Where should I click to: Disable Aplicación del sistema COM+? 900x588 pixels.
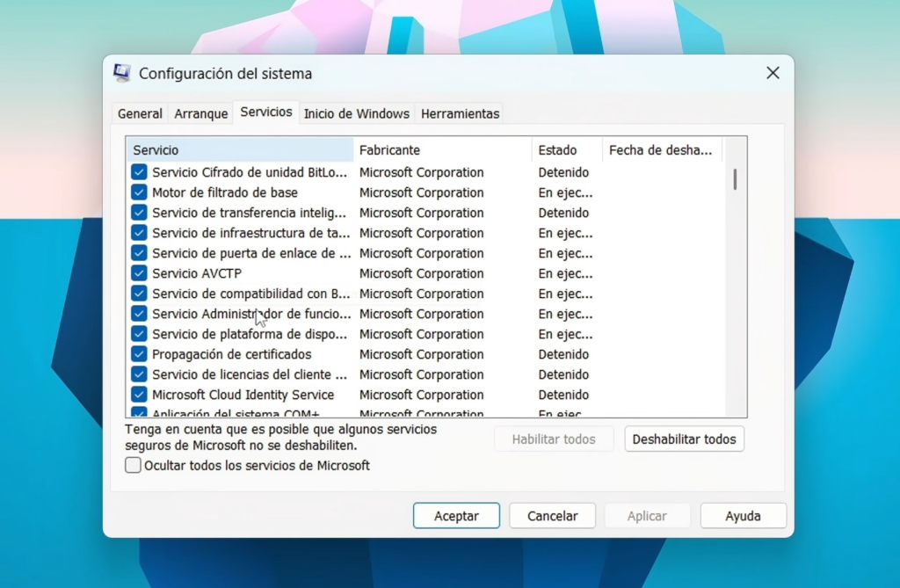tap(138, 411)
